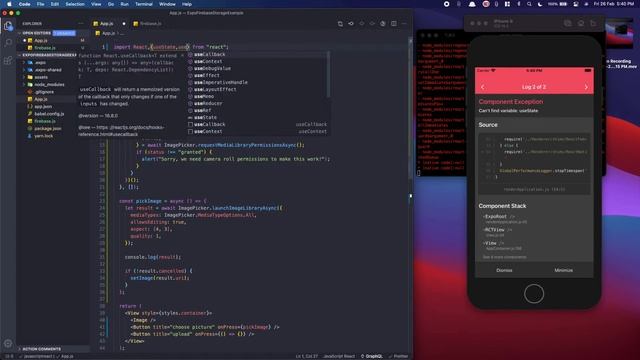Open app.json in Explorer tree

[43, 107]
